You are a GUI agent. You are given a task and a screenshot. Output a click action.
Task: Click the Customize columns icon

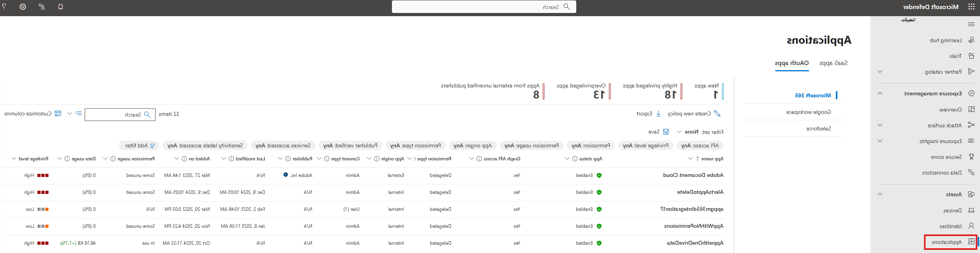click(58, 114)
